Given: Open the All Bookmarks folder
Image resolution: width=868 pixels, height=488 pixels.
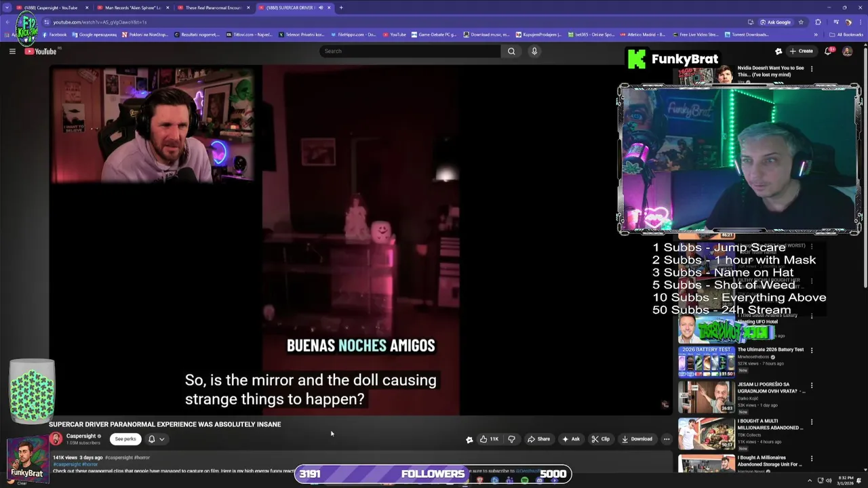Looking at the screenshot, I should (846, 35).
